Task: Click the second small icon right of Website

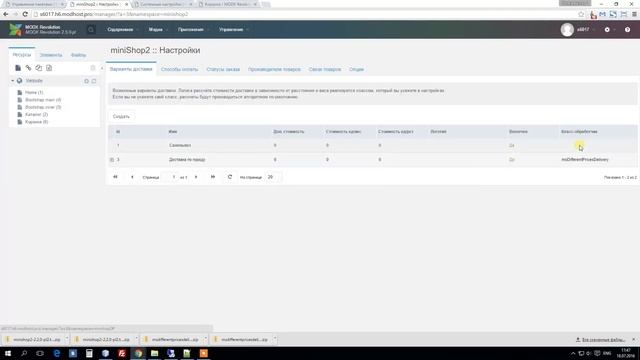Action: click(x=94, y=81)
